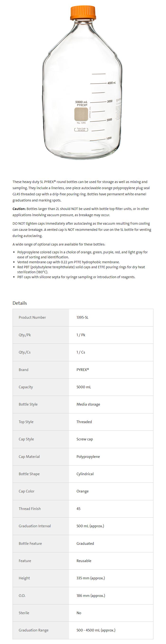The width and height of the screenshot is (166, 644).
Task: Click the Brand value PYREX
Action: pos(83,370)
